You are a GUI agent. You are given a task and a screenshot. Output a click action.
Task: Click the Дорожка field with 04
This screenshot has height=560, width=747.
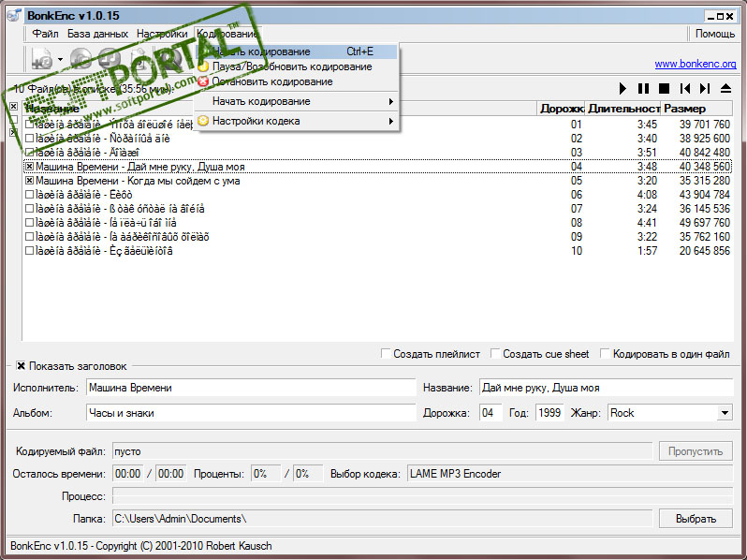(491, 413)
